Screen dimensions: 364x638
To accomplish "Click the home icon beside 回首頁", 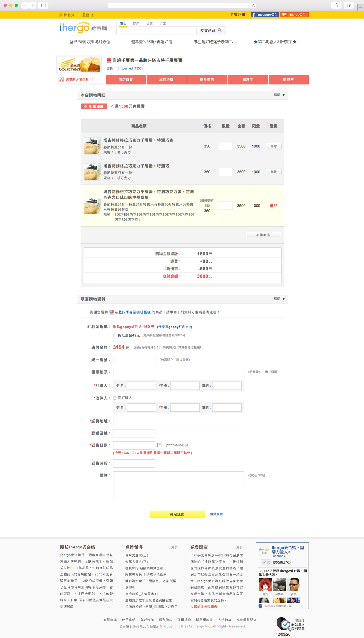I will [x=60, y=15].
